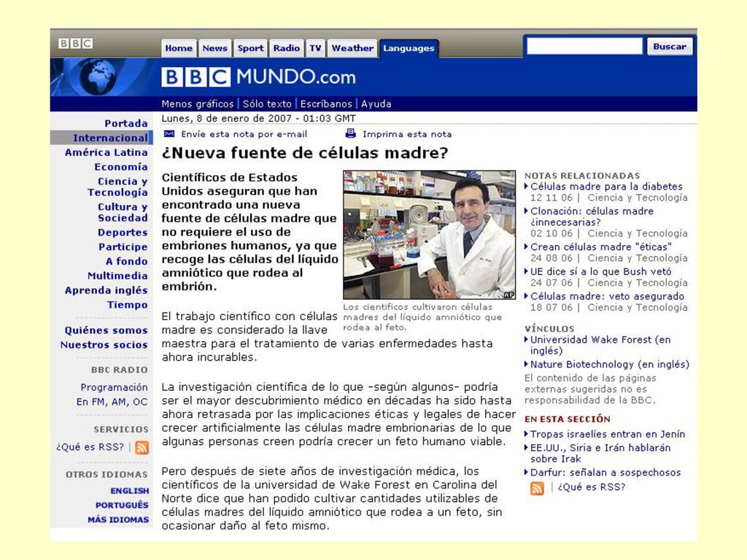747x560 pixels.
Task: Open Aprenda inglés in the sidebar
Action: pyautogui.click(x=107, y=290)
